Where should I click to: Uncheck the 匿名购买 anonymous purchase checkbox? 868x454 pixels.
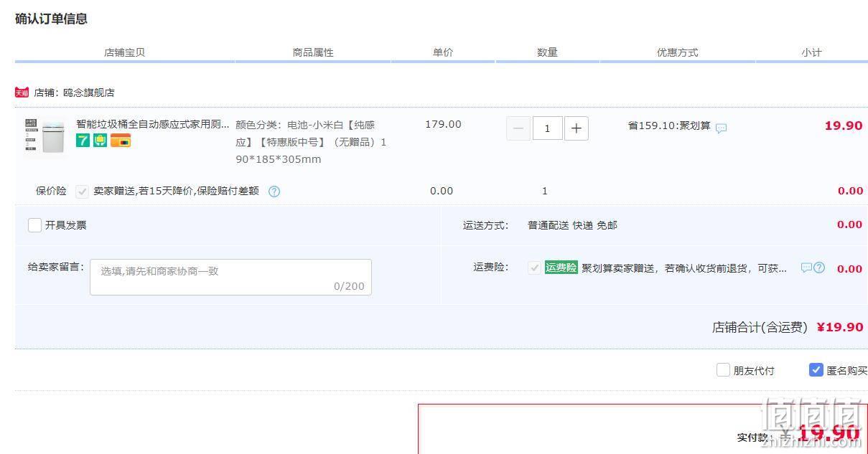816,370
